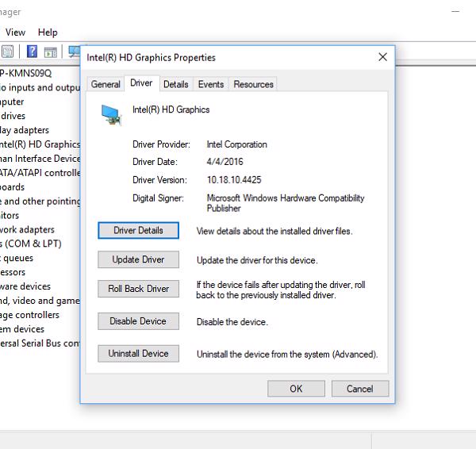Select Intel(R) HD Graphics in device tree
Image resolution: width=476 pixels, height=449 pixels.
point(40,144)
